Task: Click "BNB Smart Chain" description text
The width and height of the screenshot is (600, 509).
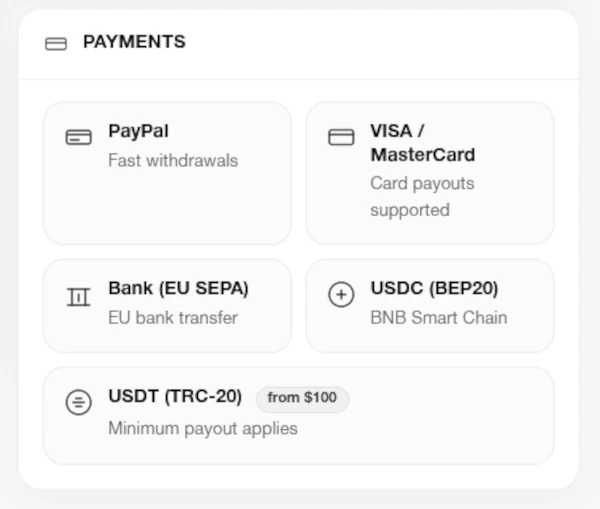Action: coord(438,318)
